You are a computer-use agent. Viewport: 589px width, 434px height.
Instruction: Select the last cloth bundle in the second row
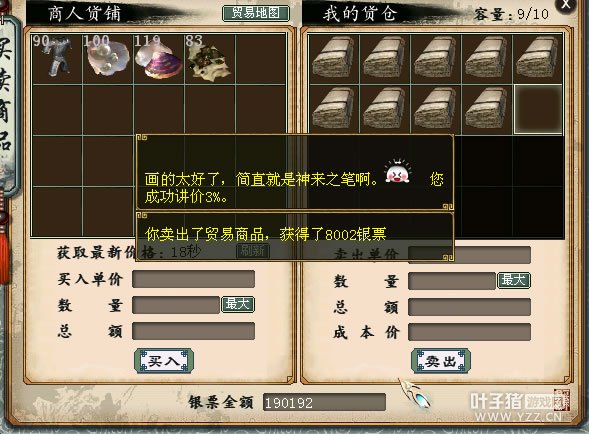click(x=487, y=109)
